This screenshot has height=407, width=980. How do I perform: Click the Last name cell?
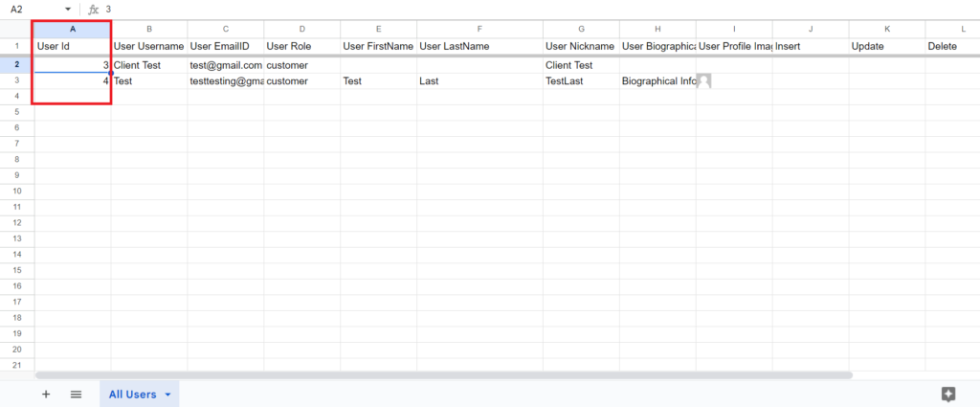(480, 80)
